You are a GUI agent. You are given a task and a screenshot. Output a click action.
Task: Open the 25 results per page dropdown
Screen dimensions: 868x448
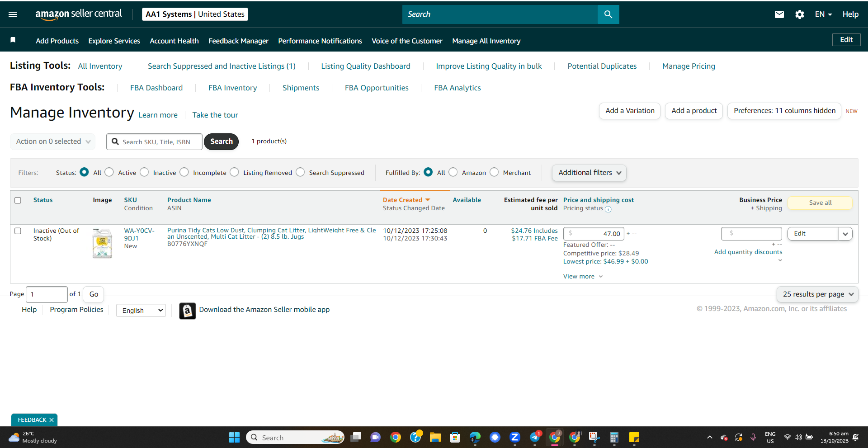817,294
